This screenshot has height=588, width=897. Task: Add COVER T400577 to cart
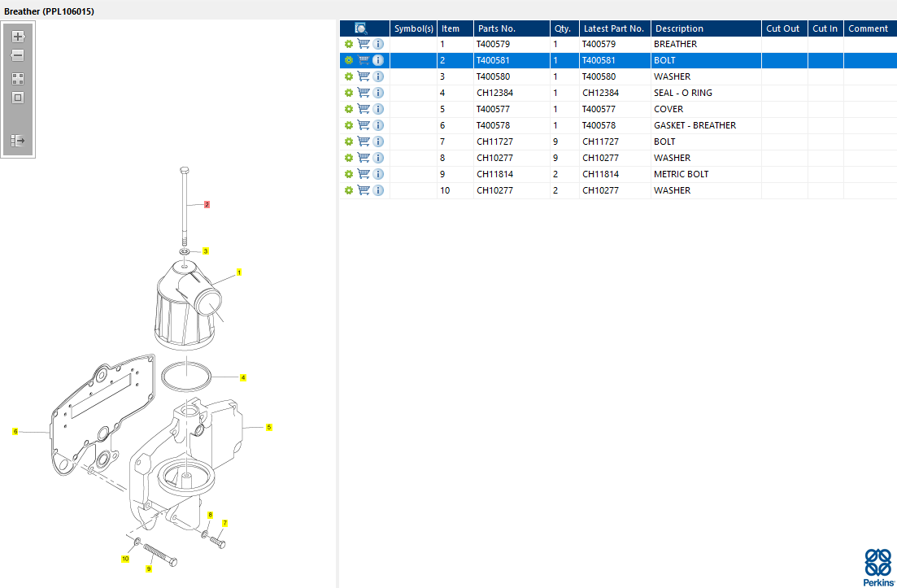pos(364,109)
